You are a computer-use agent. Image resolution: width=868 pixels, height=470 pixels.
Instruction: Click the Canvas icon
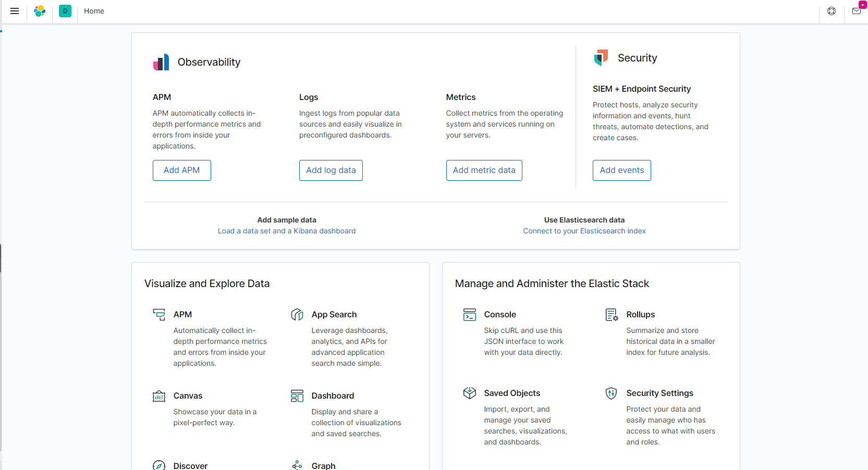pyautogui.click(x=159, y=396)
